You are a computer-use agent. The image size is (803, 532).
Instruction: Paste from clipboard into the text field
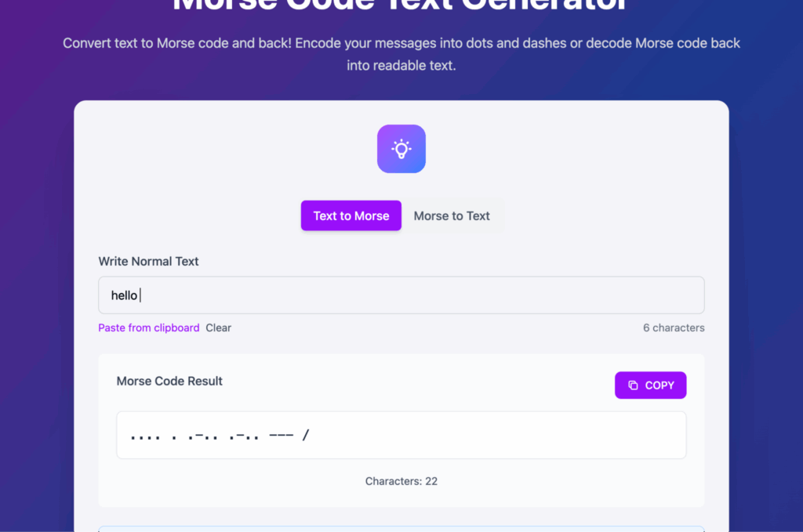pos(148,328)
